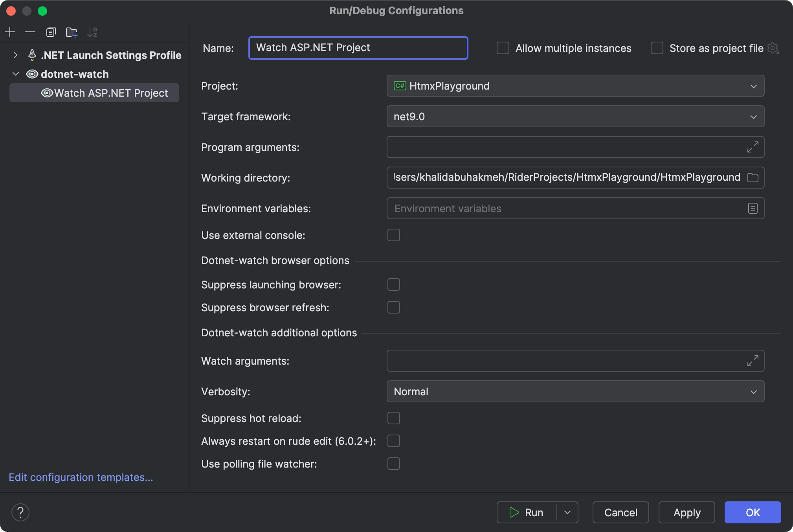Enable Store as project file

pyautogui.click(x=657, y=48)
